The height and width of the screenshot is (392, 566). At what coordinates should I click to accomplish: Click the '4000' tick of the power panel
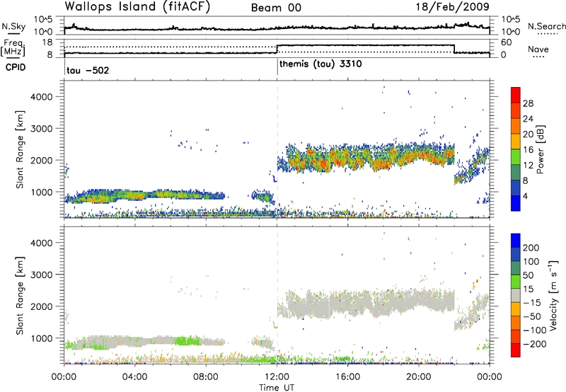point(42,97)
